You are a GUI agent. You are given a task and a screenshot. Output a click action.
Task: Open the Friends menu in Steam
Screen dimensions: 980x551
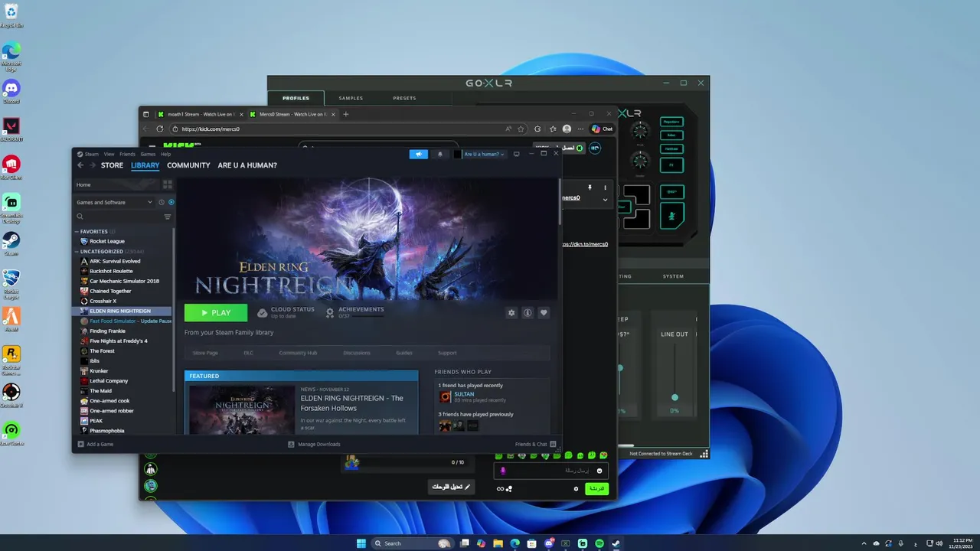tap(127, 154)
